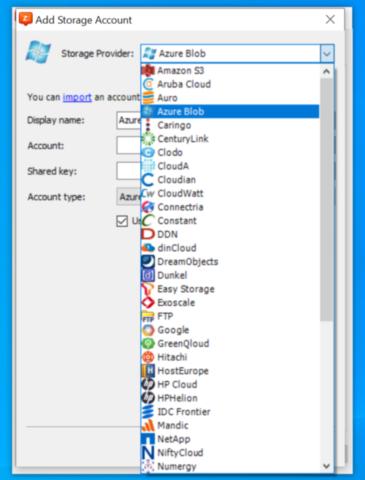This screenshot has height=480, width=365.
Task: Focus the Shared key input field
Action: point(129,171)
